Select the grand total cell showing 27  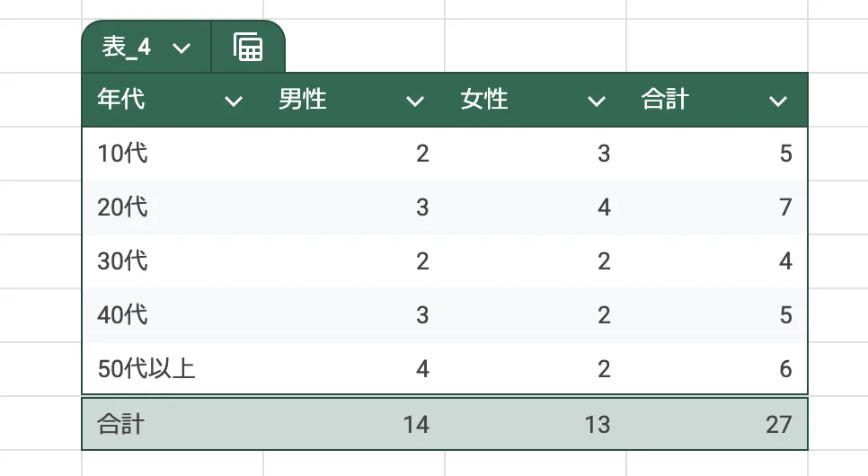(717, 425)
